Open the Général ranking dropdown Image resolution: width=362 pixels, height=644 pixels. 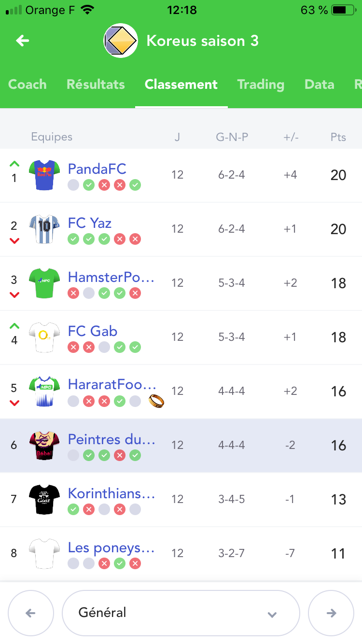click(x=181, y=613)
